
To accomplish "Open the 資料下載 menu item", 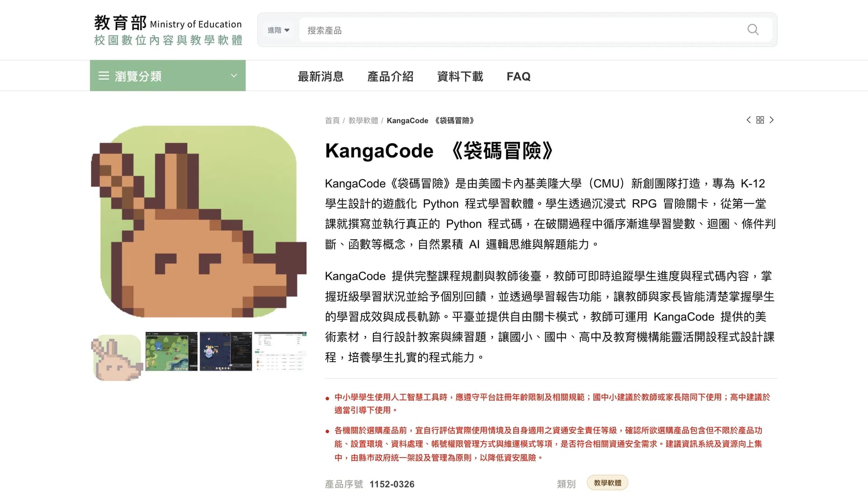I will (x=460, y=76).
